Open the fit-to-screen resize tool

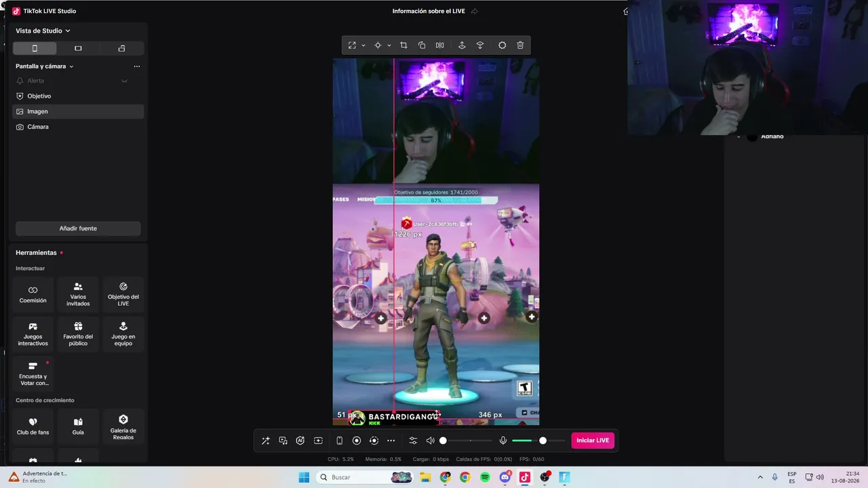[x=352, y=45]
